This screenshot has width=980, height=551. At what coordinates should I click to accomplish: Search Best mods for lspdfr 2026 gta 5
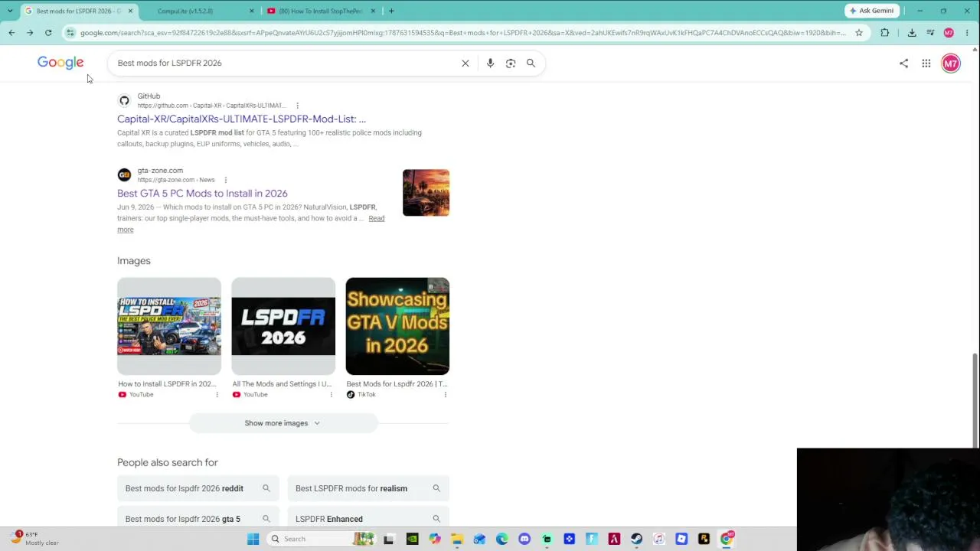tap(198, 519)
